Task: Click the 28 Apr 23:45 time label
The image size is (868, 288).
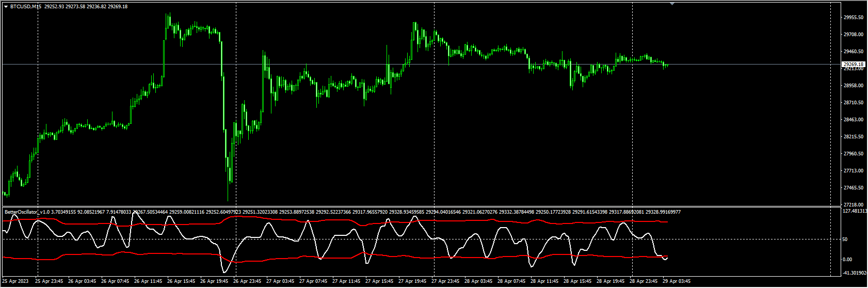Action: [644, 281]
